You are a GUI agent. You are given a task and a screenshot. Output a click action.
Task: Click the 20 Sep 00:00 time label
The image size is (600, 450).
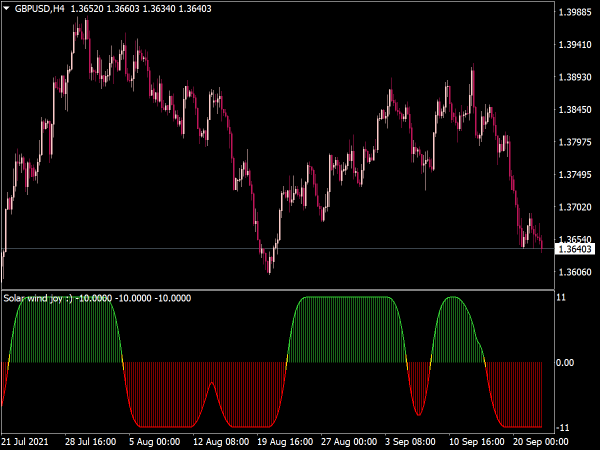pos(541,442)
